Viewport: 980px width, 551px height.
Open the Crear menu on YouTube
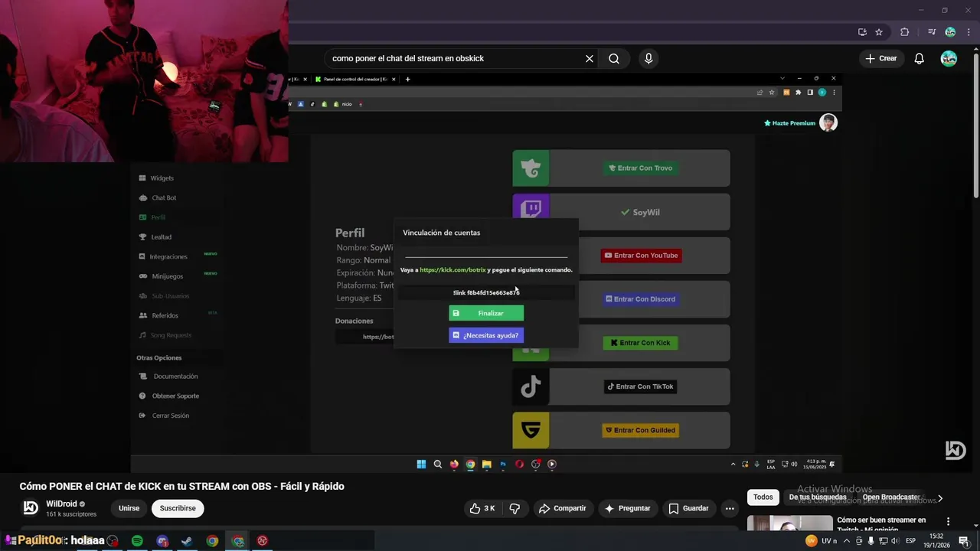tap(880, 58)
